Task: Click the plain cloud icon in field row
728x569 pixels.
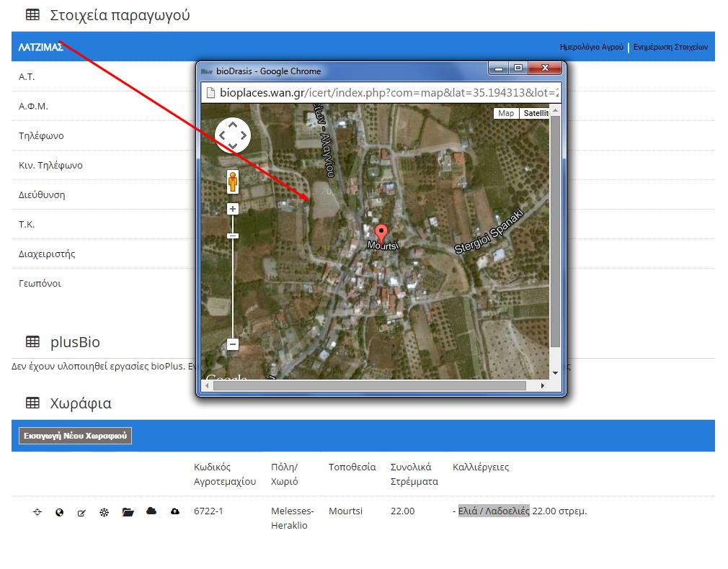Action: (x=151, y=511)
